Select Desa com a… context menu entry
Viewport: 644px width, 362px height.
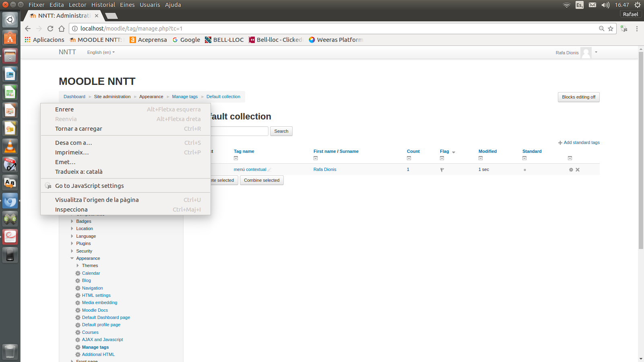tap(126, 143)
